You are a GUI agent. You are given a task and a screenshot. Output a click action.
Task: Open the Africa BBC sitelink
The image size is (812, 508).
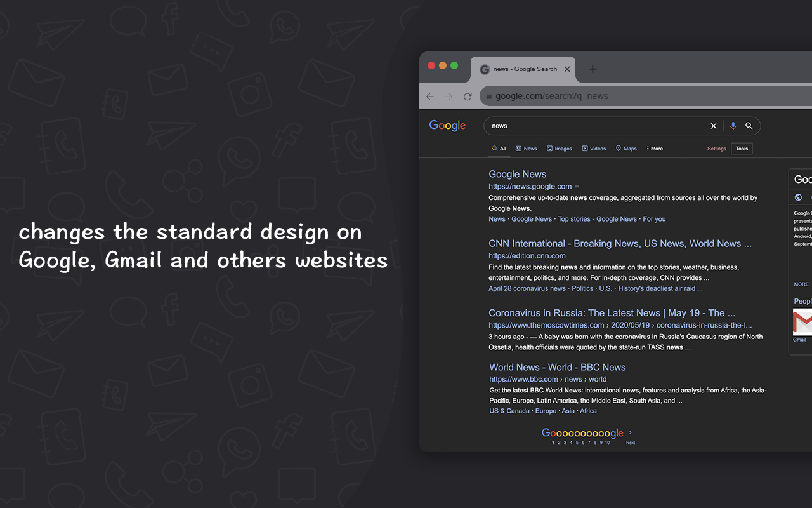pyautogui.click(x=588, y=411)
